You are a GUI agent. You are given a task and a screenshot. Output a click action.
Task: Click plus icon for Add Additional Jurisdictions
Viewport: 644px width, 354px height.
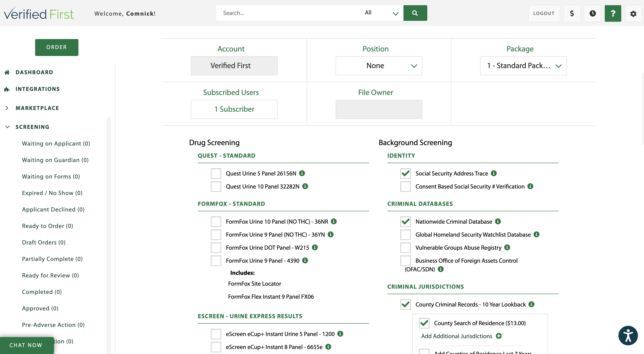[x=499, y=336]
